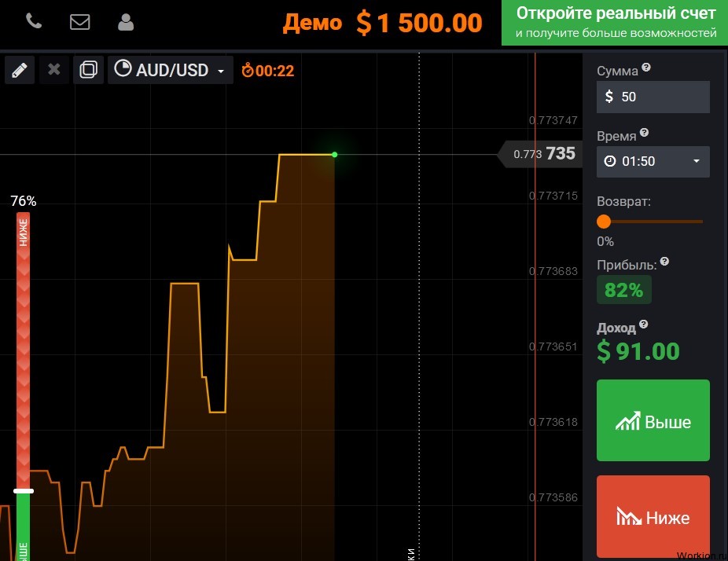
Task: Click help icon next to Время
Action: pos(644,133)
